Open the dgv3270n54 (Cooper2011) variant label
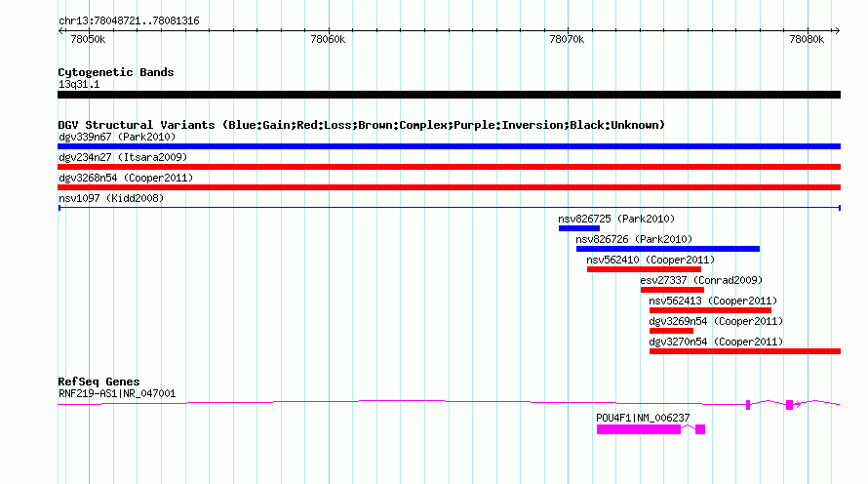Viewport: 868px width, 484px height. click(716, 342)
